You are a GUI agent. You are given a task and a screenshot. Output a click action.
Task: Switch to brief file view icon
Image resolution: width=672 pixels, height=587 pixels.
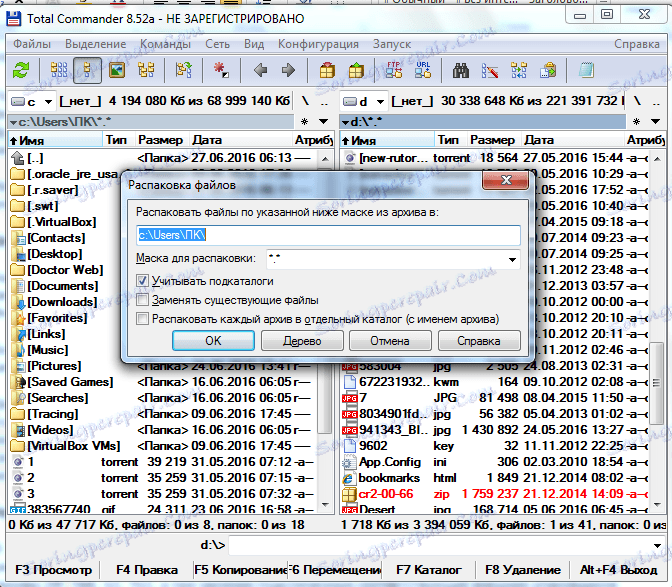(59, 70)
